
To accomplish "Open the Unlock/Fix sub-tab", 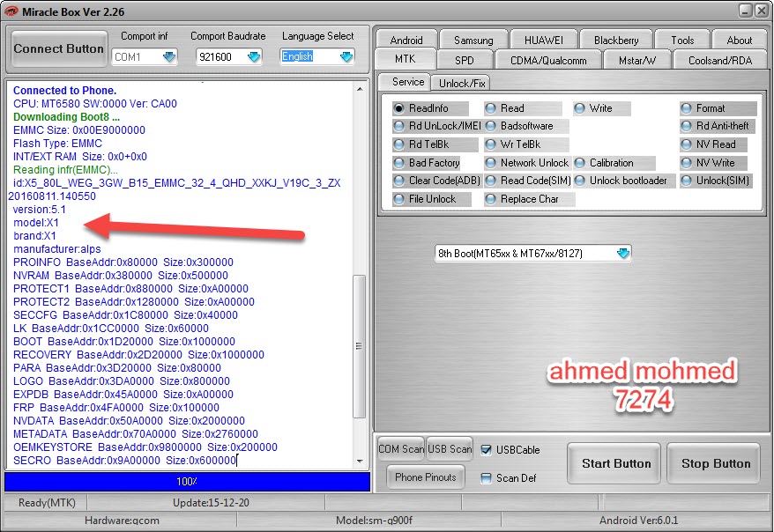I will point(462,84).
